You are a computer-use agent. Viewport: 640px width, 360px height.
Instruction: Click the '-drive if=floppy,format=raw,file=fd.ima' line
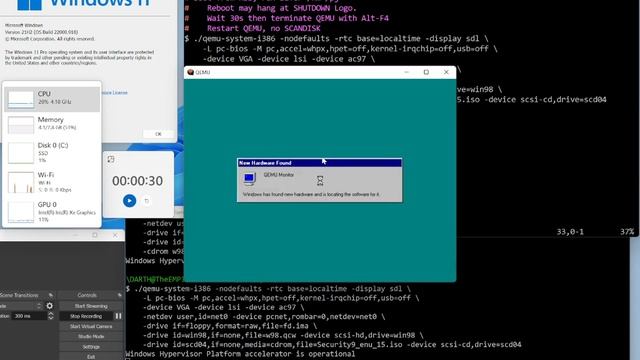tap(230, 326)
